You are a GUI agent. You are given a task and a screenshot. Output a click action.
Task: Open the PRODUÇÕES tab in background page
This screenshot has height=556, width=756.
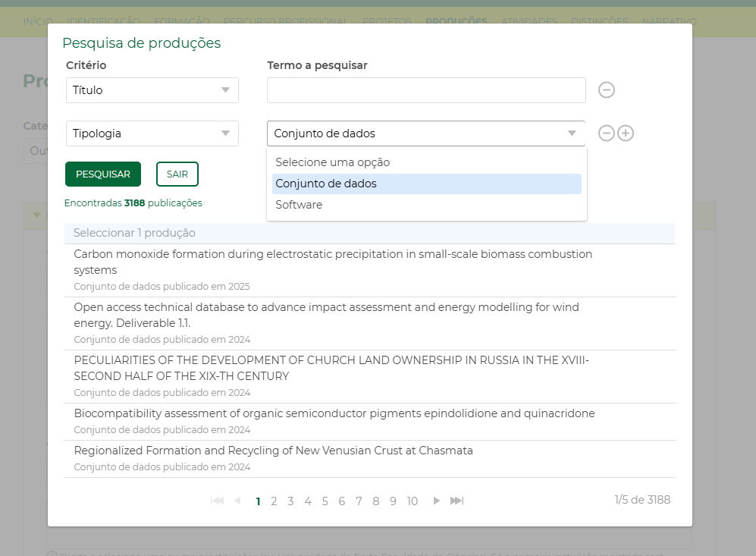[x=456, y=22]
